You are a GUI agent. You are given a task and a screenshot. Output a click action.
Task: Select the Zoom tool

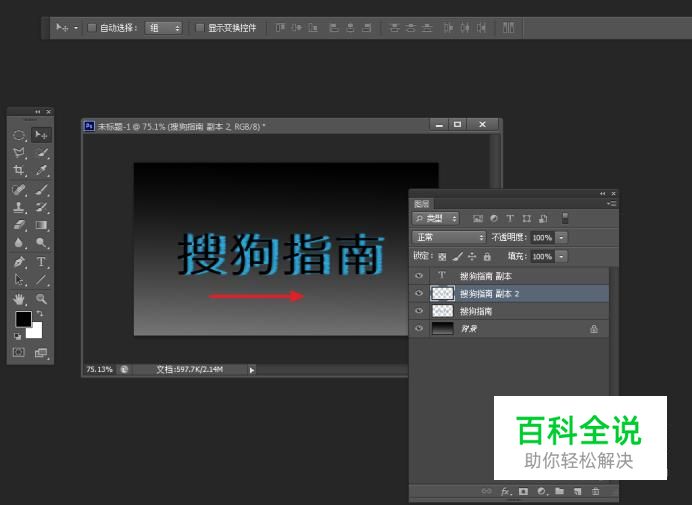(41, 299)
